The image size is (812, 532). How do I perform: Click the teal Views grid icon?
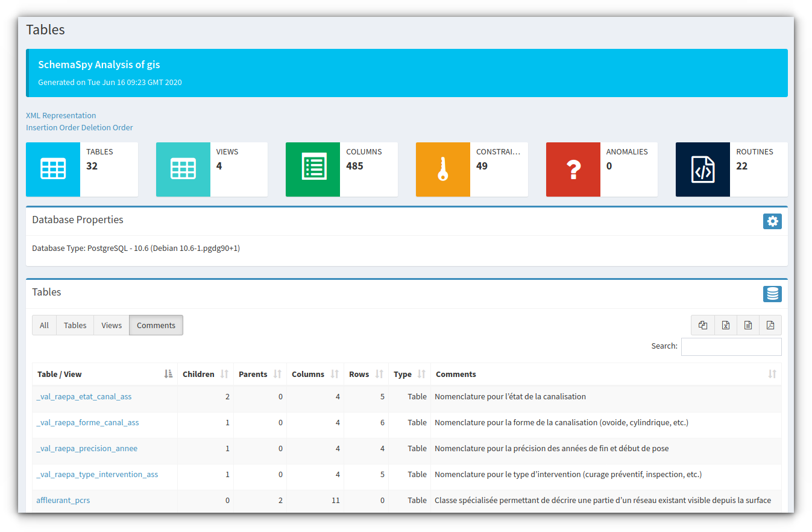(x=183, y=169)
